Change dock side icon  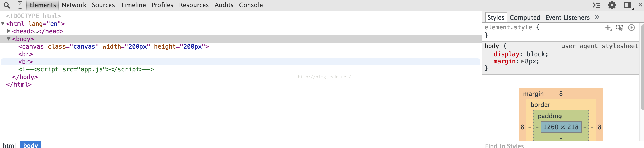pyautogui.click(x=627, y=5)
